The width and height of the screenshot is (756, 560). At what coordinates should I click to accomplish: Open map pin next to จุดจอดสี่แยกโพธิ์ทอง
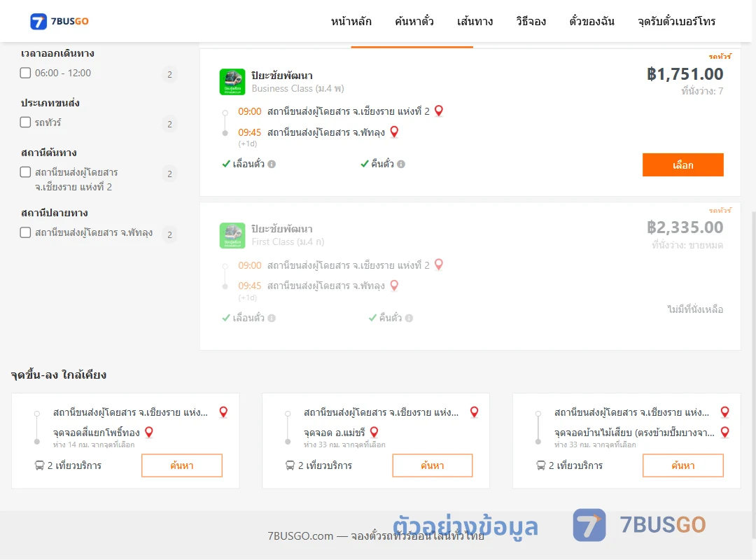[149, 432]
